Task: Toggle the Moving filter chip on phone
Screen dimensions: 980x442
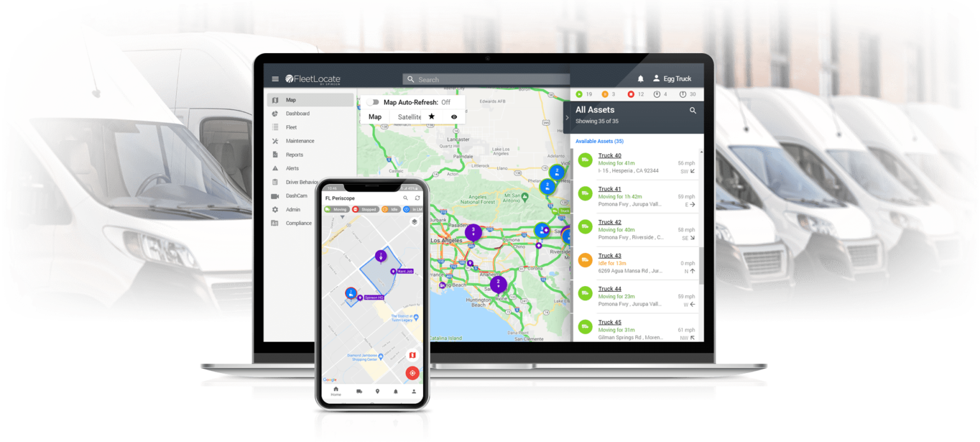Action: click(337, 209)
